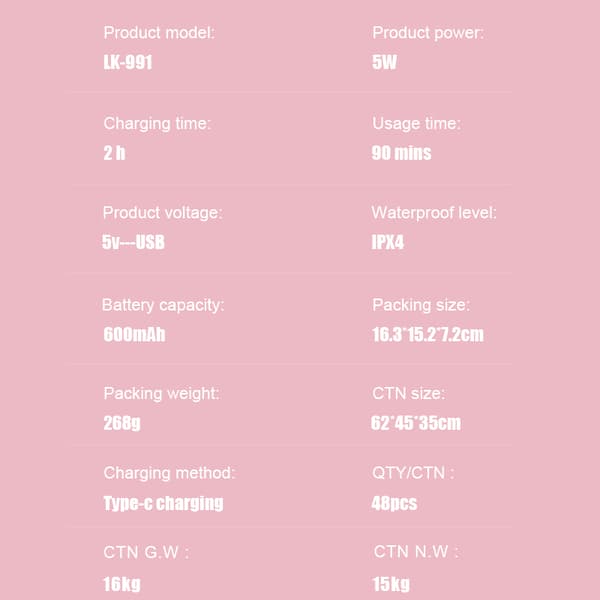Select the 15kg CTN N.W value
The height and width of the screenshot is (600, 600).
[x=391, y=584]
